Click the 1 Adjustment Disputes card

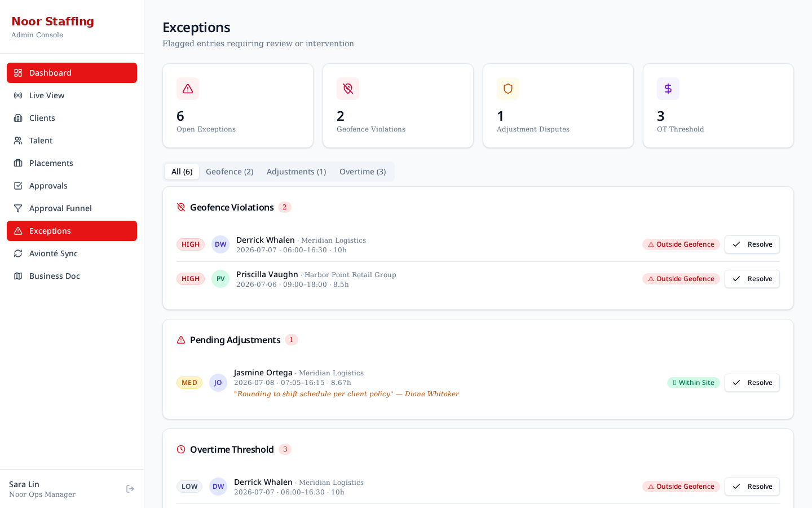pyautogui.click(x=558, y=106)
